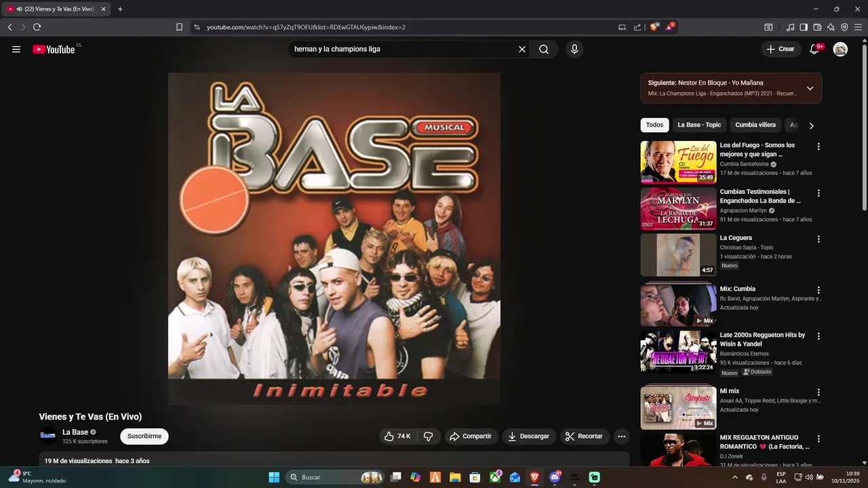
Task: Open Brave music playlist icon
Action: pyautogui.click(x=790, y=27)
